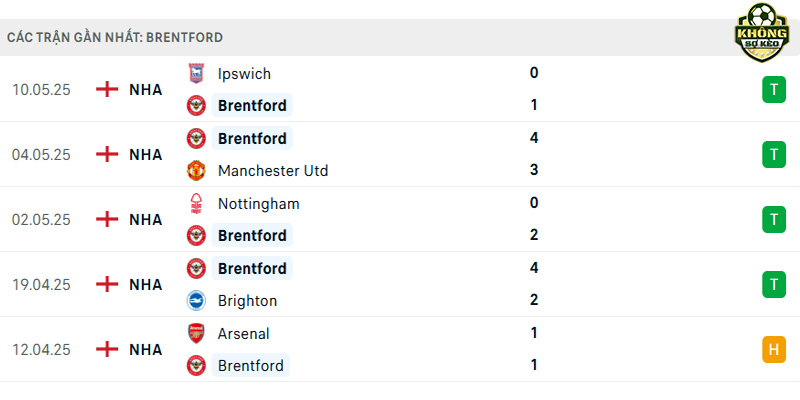This screenshot has width=800, height=400.
Task: Click NHA league label for 02.05.25 match
Action: (x=145, y=220)
